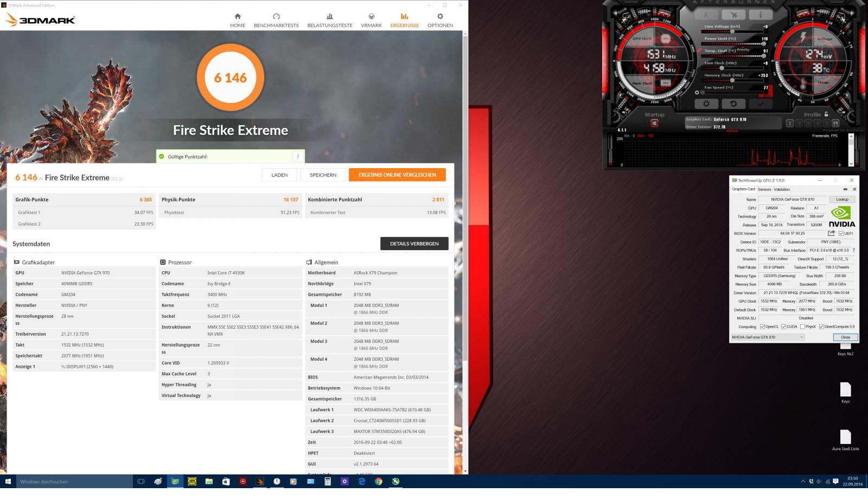This screenshot has width=868, height=499.
Task: Toggle the PhysX checkbox in GPU-Z
Action: (802, 327)
